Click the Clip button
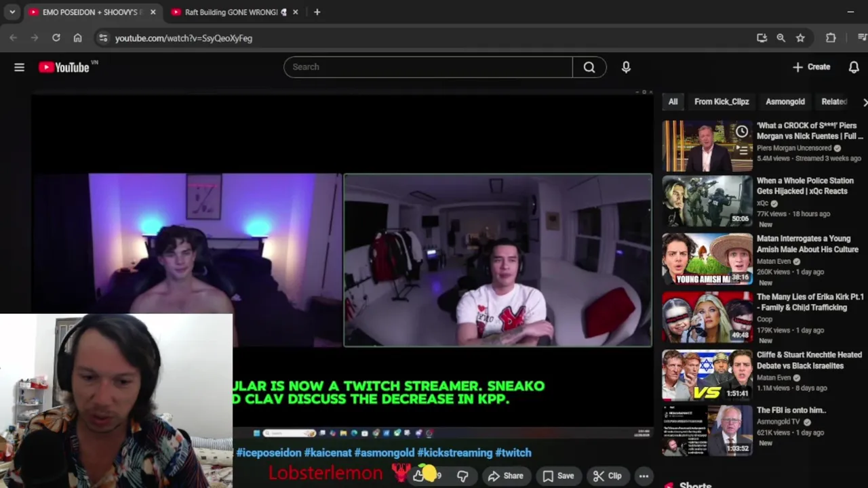The image size is (868, 488). pyautogui.click(x=608, y=476)
